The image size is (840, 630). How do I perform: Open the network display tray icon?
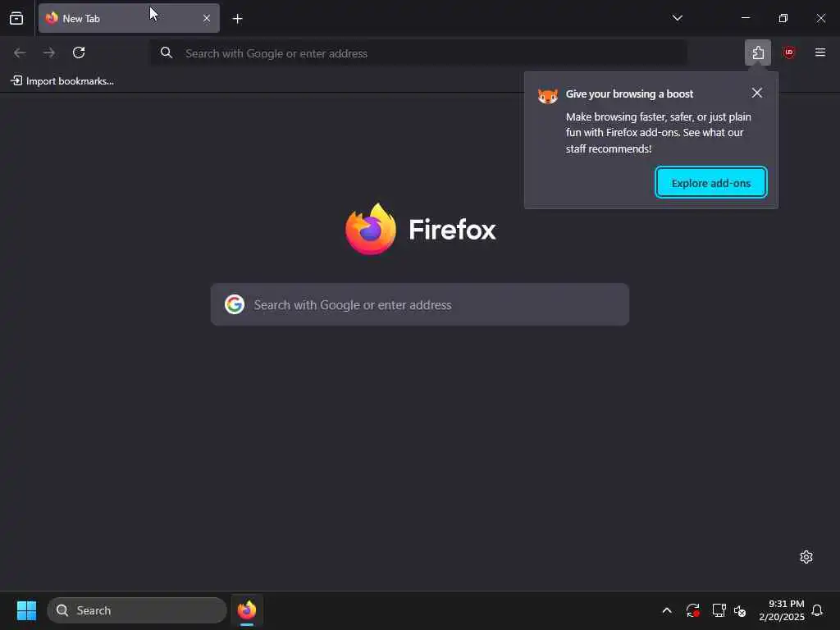point(719,610)
